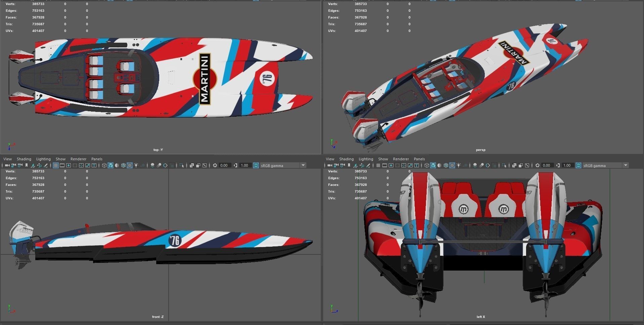644x325 pixels.
Task: Click sRGB gamma dropdown arrow in front -Z panel
Action: [303, 165]
